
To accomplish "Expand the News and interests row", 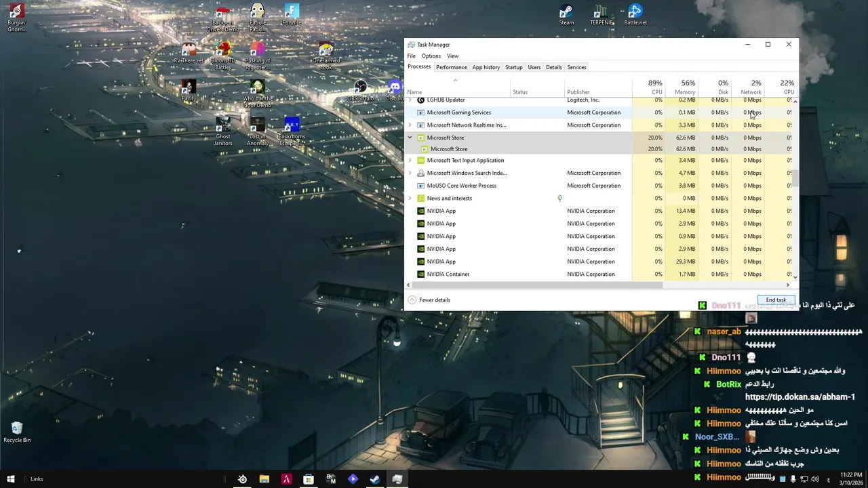I will click(410, 199).
